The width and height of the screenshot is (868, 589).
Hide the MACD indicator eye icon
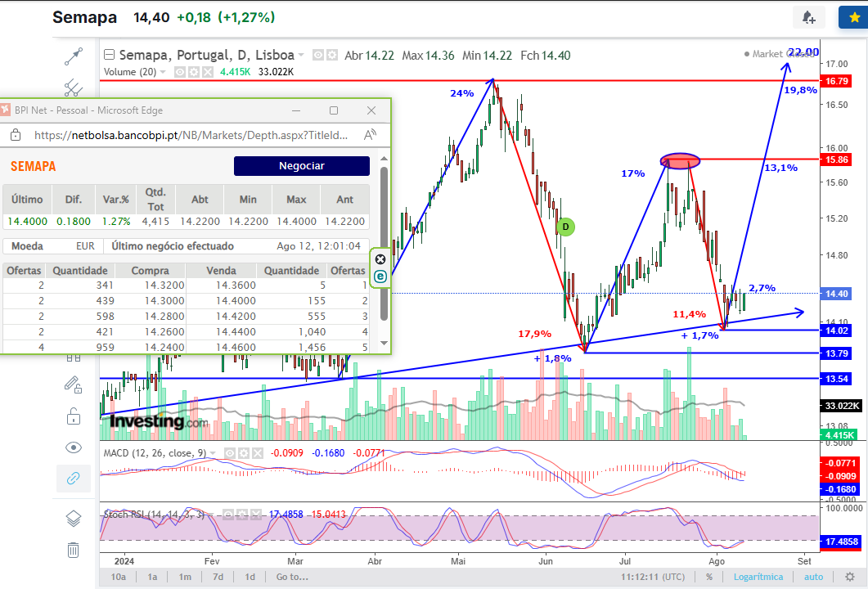tap(230, 453)
